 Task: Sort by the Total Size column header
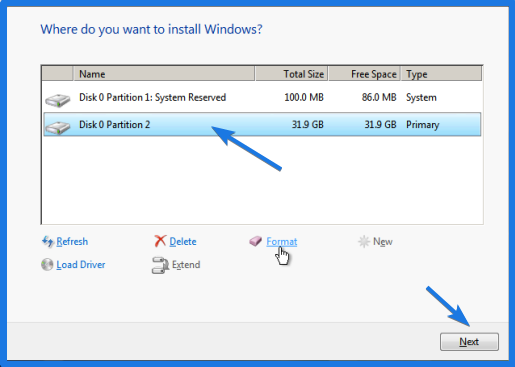coord(292,74)
